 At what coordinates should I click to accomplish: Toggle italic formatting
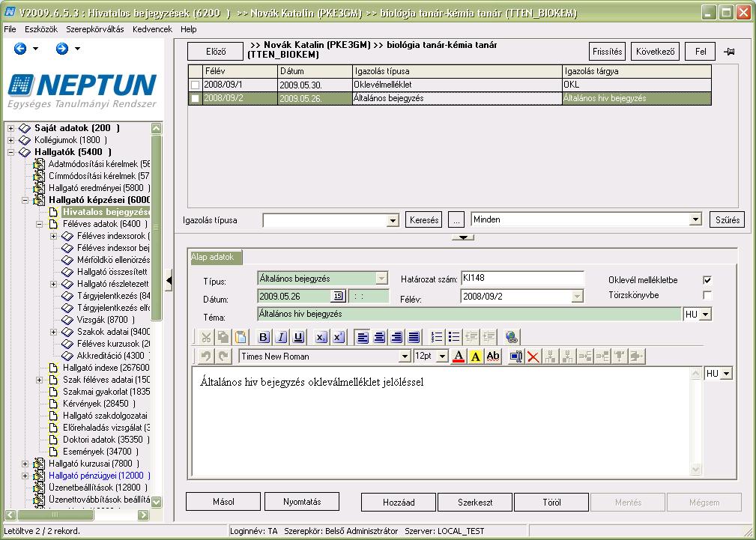tap(281, 337)
